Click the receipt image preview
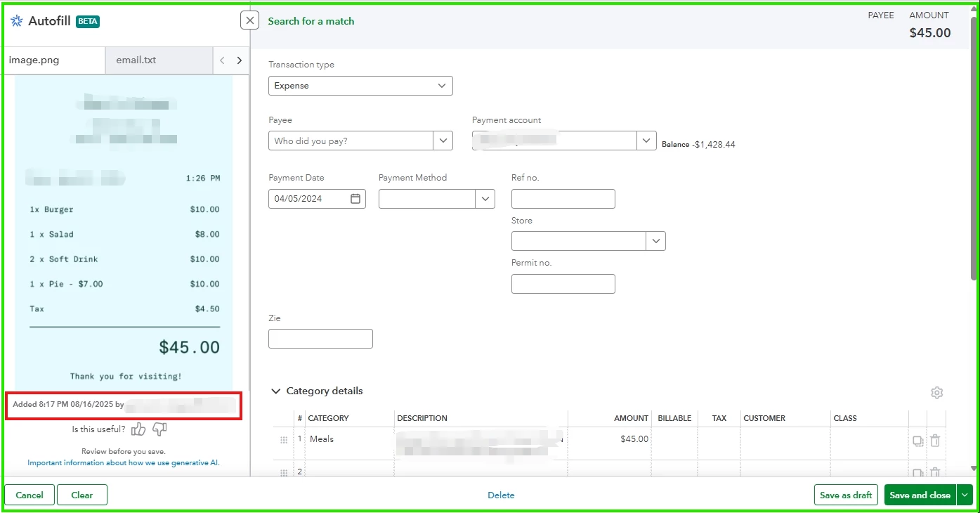This screenshot has height=513, width=980. pyautogui.click(x=124, y=232)
